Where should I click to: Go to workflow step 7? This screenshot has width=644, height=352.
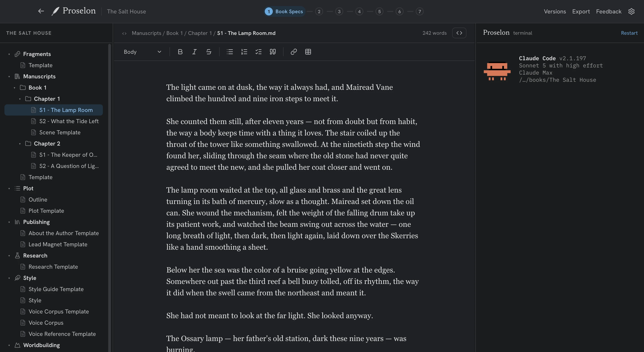pos(419,11)
